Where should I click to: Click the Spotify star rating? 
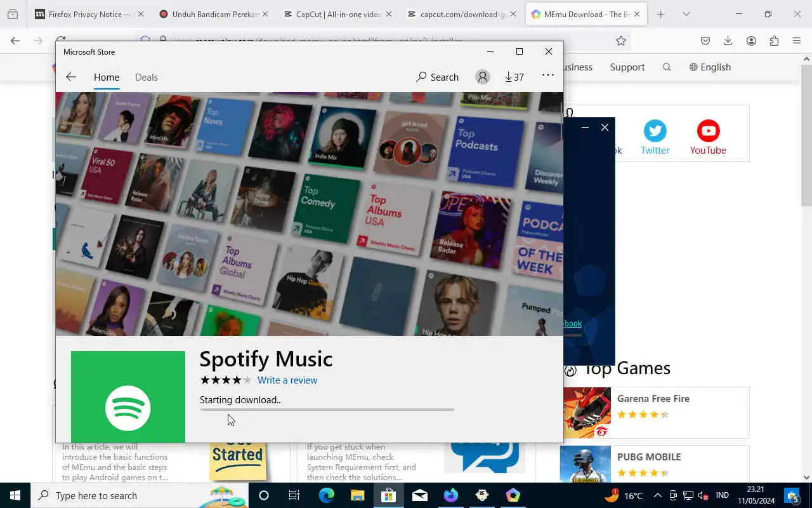(225, 380)
